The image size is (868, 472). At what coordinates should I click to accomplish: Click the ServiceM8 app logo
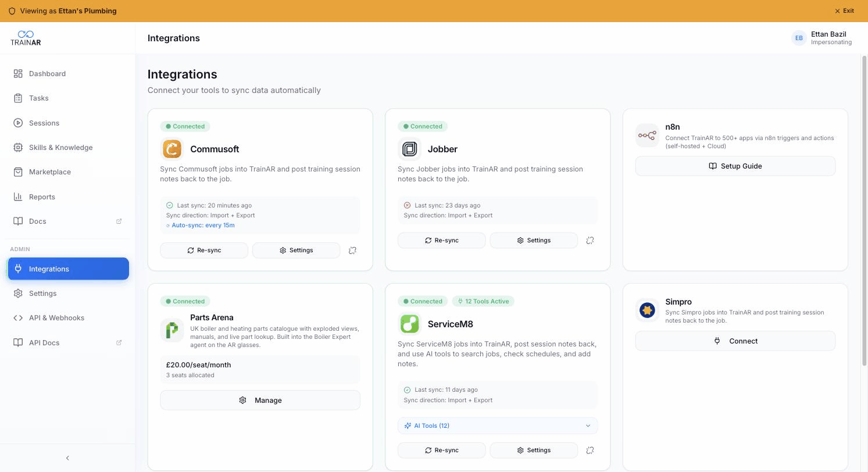[x=409, y=324]
